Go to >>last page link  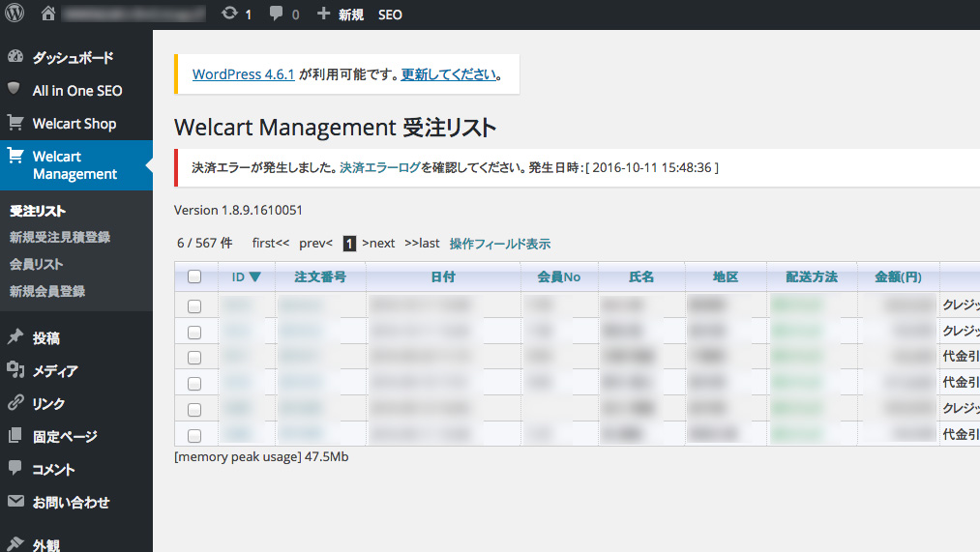(x=422, y=243)
